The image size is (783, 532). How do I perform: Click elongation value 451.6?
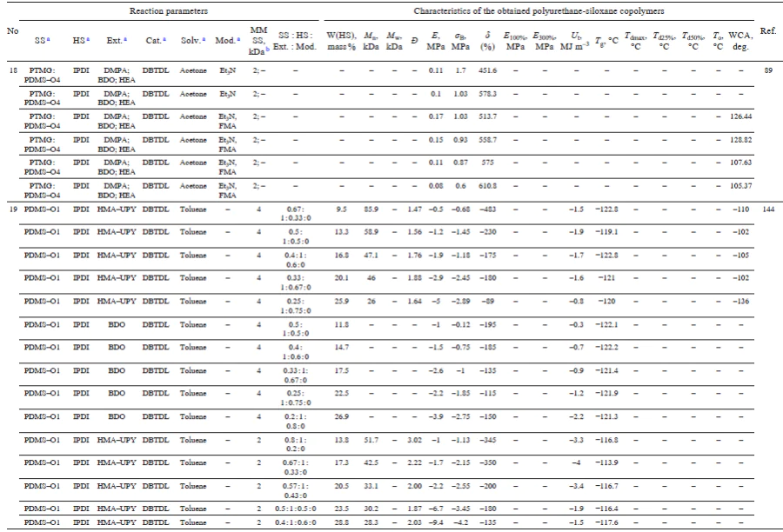point(487,70)
